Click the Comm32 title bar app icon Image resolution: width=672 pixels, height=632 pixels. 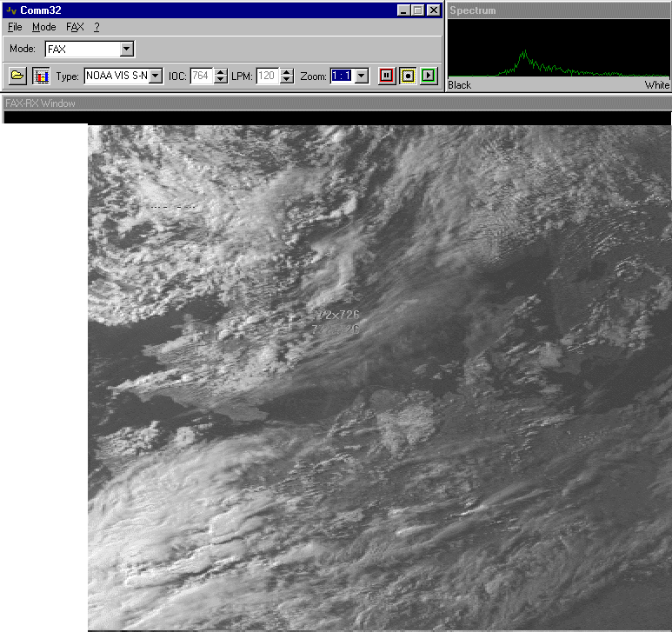(11, 10)
